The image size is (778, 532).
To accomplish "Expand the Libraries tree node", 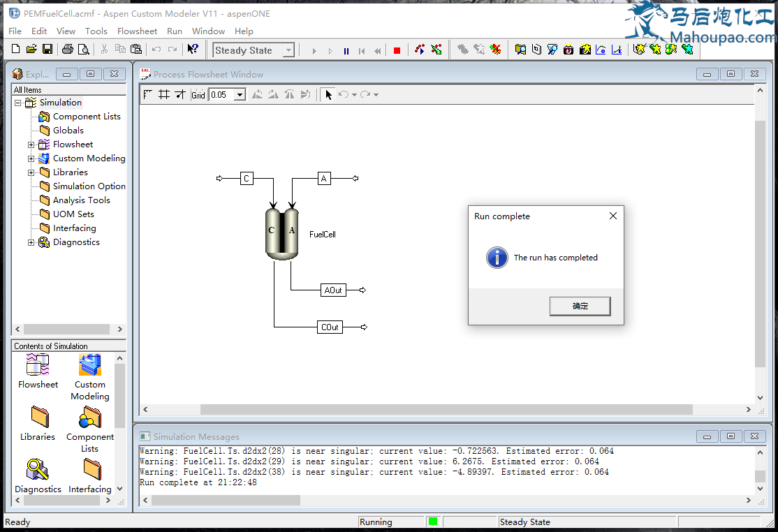I will 31,172.
